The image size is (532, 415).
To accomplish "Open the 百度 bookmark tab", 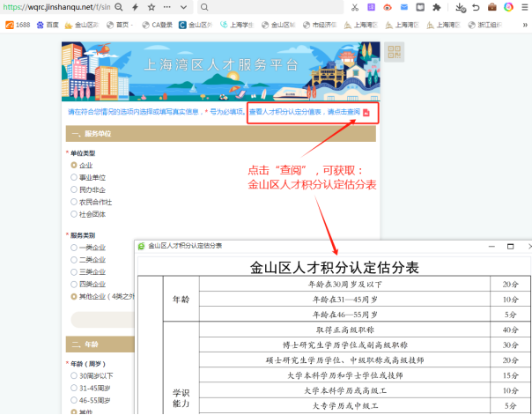I will [x=48, y=25].
